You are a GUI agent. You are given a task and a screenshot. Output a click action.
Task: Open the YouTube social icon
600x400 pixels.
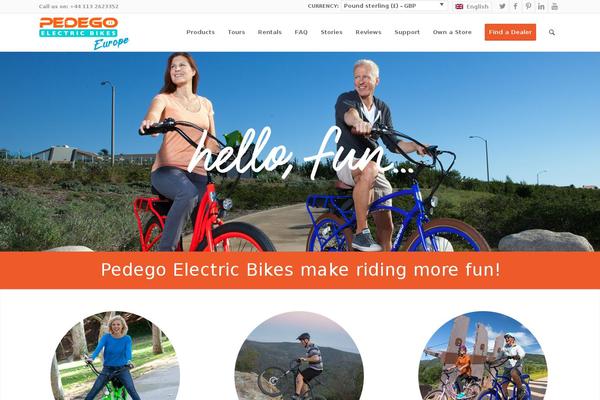pos(554,6)
